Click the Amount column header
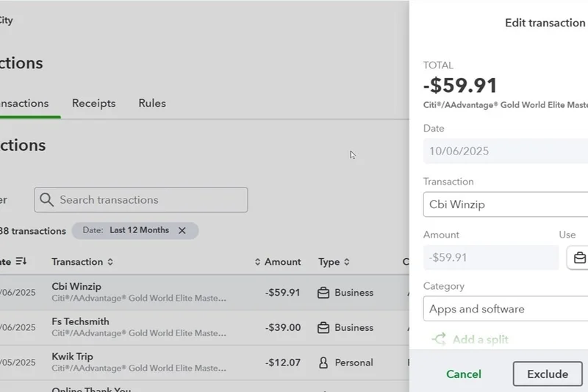Viewport: 588px width, 392px height. tap(283, 262)
